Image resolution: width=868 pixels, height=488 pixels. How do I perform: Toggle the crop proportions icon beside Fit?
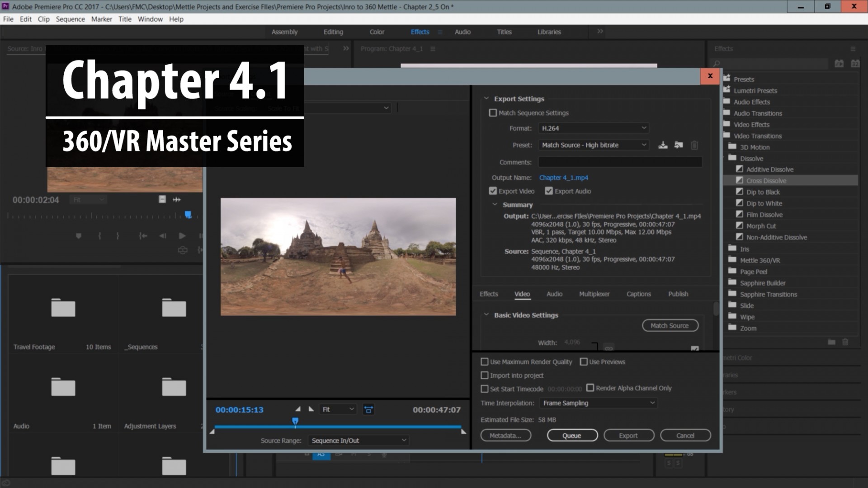pyautogui.click(x=368, y=409)
